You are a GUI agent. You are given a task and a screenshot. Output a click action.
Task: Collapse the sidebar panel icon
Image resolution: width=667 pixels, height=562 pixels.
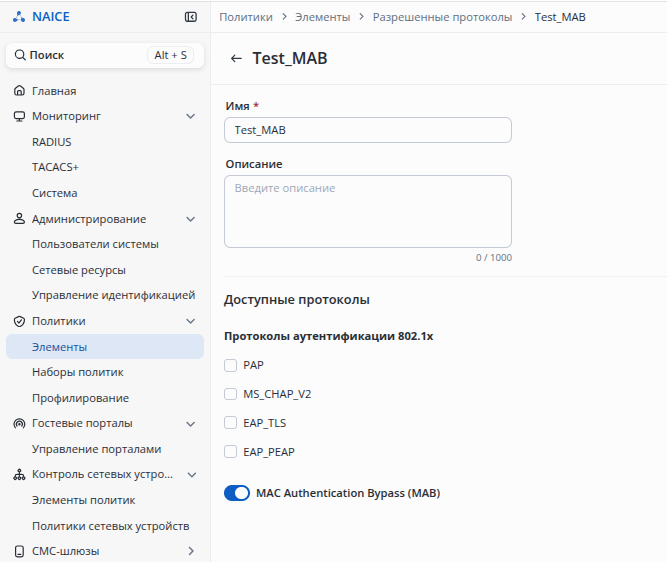191,17
